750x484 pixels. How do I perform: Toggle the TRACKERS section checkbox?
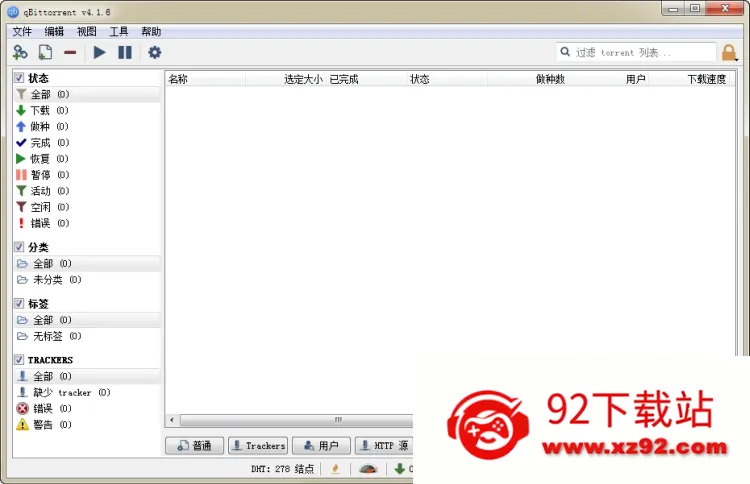[x=19, y=359]
